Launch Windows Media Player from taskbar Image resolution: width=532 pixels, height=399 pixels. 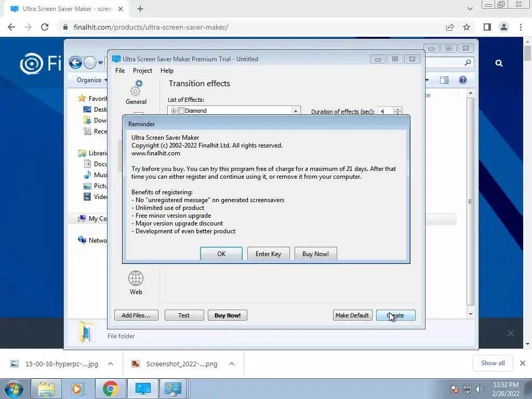point(78,389)
